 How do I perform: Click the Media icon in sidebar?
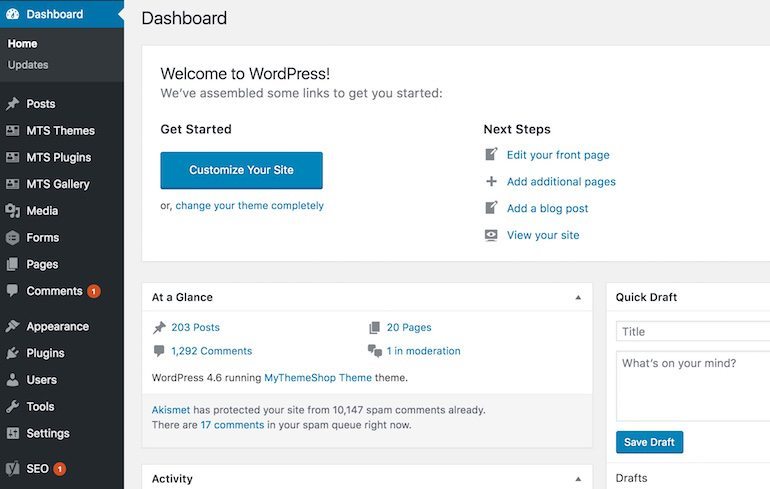[x=12, y=211]
